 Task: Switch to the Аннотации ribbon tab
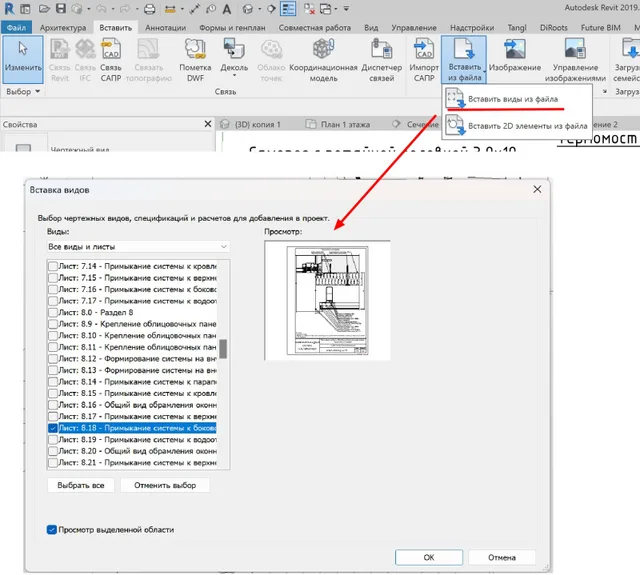pyautogui.click(x=165, y=28)
